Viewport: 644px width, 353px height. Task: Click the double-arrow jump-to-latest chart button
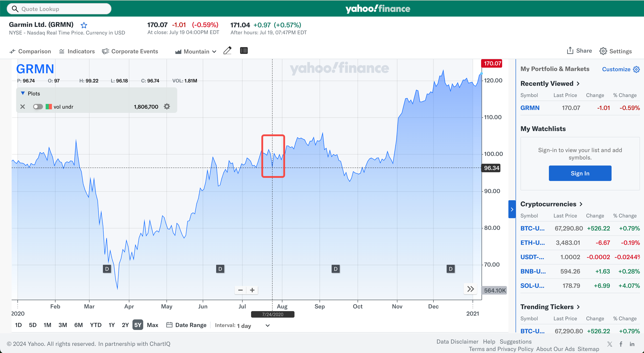471,289
